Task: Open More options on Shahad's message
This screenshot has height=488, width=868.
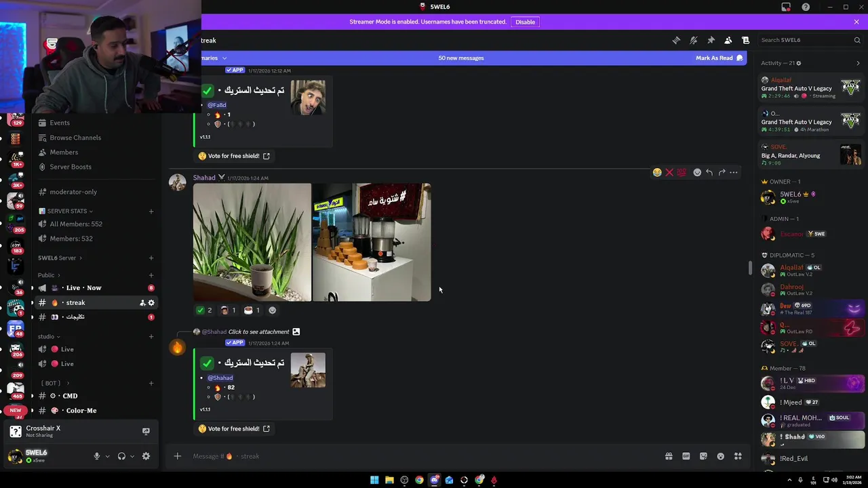Action: point(734,172)
